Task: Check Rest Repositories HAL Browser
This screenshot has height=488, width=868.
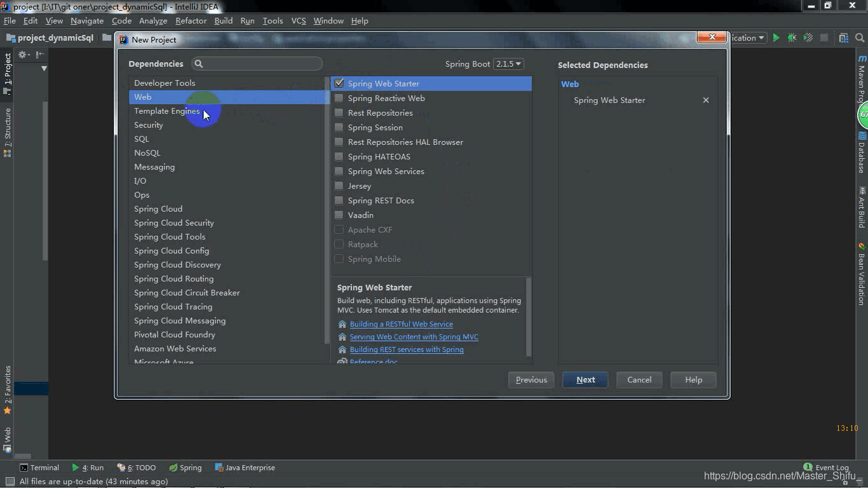Action: coord(339,142)
